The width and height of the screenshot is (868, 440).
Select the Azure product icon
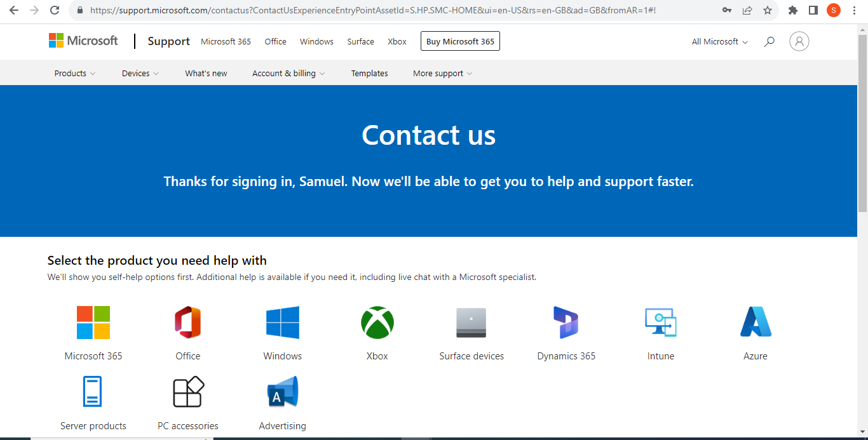pos(756,322)
